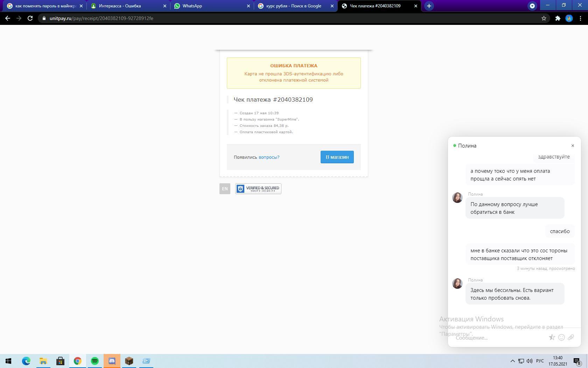Close the Полина chat widget

[x=573, y=145]
